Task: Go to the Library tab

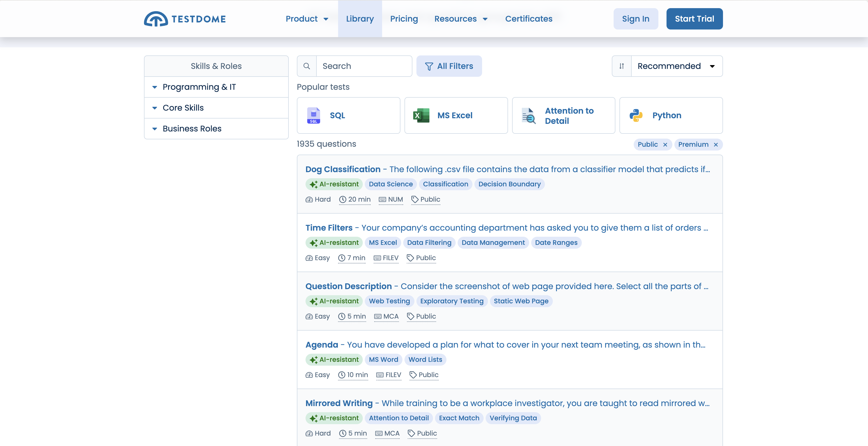Action: 360,19
